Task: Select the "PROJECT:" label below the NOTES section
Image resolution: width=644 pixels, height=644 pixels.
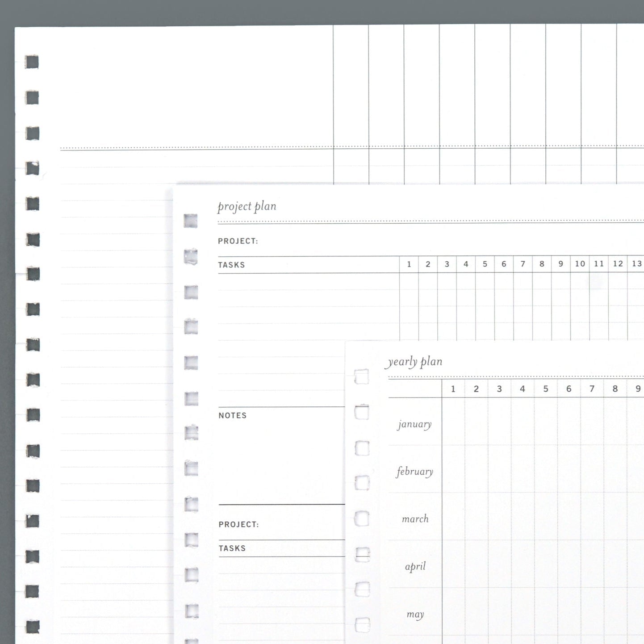Action: [x=238, y=524]
